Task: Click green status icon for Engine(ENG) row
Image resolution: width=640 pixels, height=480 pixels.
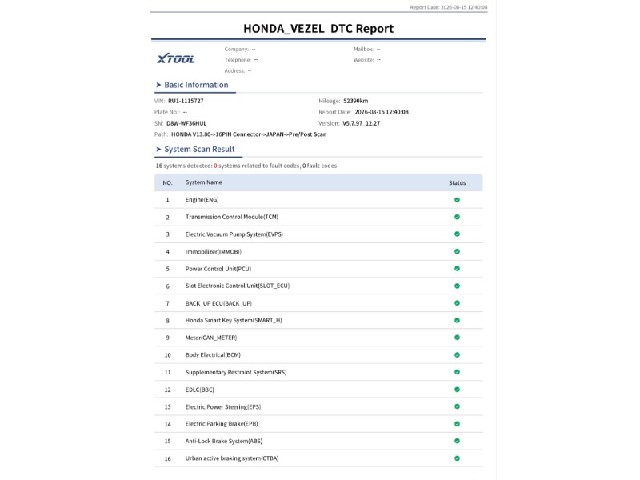Action: pyautogui.click(x=457, y=200)
